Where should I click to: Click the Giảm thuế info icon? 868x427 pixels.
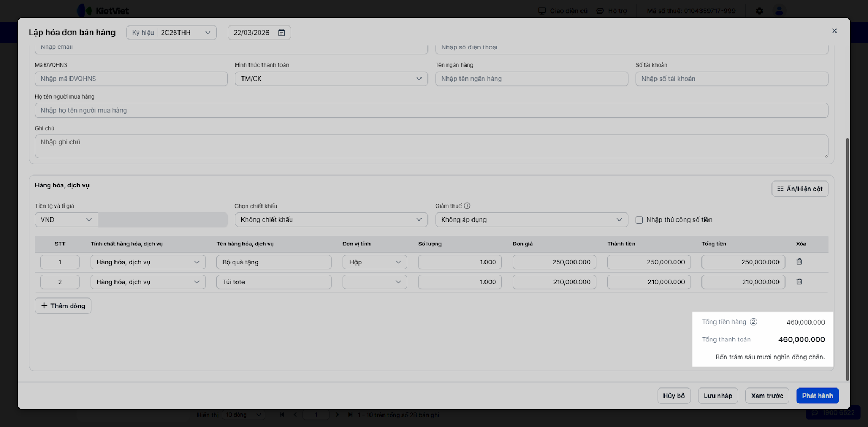pyautogui.click(x=467, y=206)
